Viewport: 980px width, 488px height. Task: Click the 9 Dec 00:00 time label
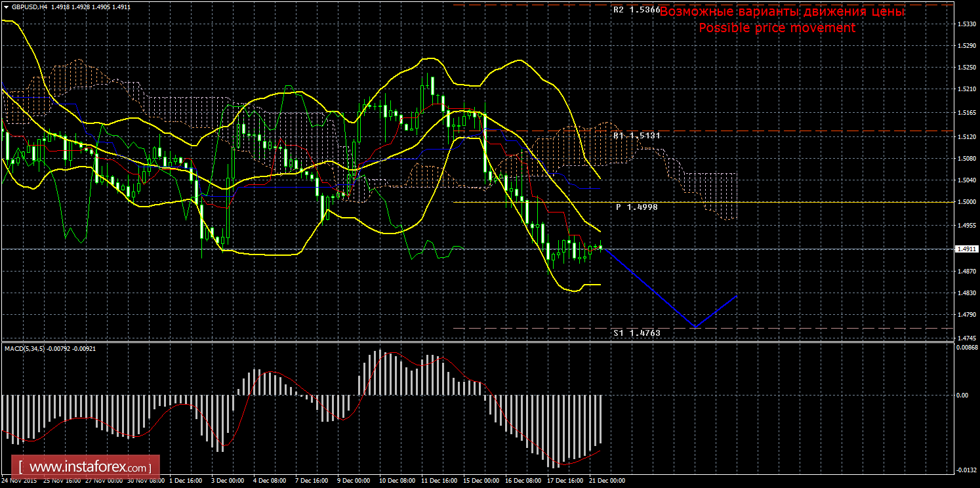point(354,481)
